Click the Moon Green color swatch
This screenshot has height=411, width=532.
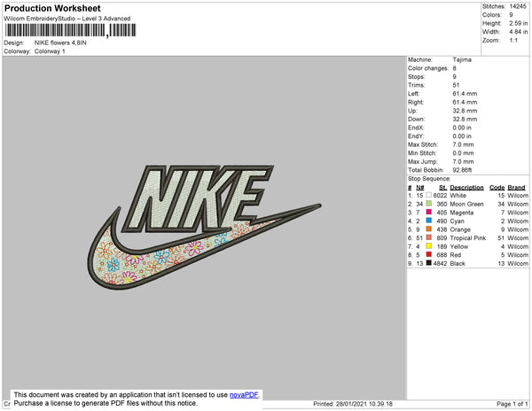click(x=429, y=204)
